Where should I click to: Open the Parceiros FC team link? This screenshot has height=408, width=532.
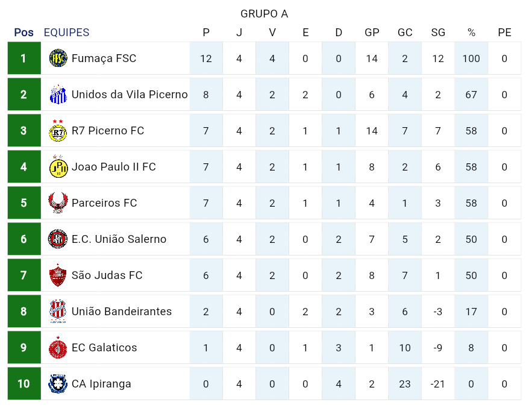pyautogui.click(x=104, y=203)
